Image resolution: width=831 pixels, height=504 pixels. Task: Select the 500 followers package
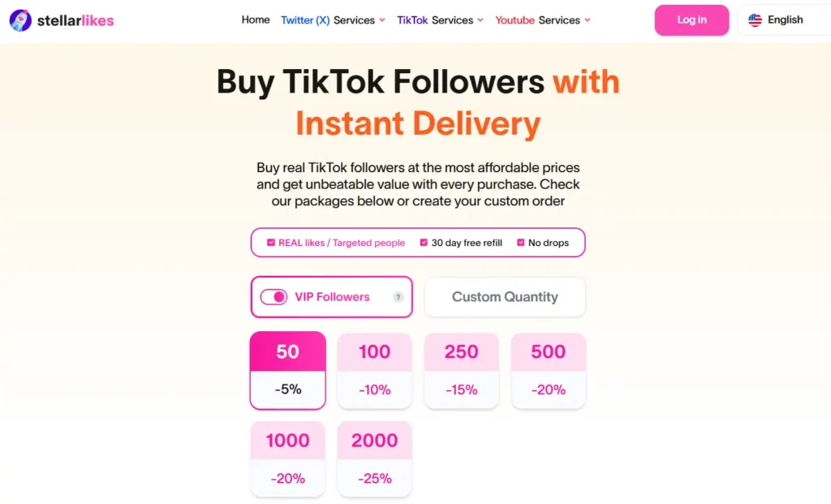click(x=548, y=370)
